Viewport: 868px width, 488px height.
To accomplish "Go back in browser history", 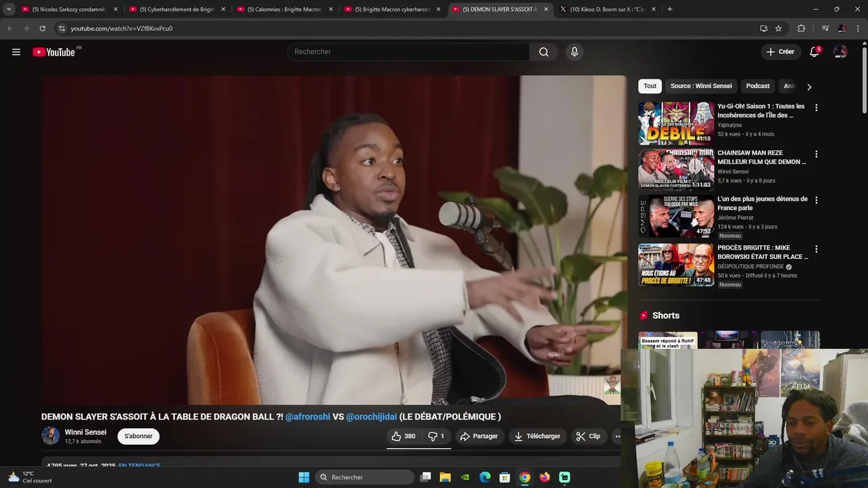I will tap(9, 28).
